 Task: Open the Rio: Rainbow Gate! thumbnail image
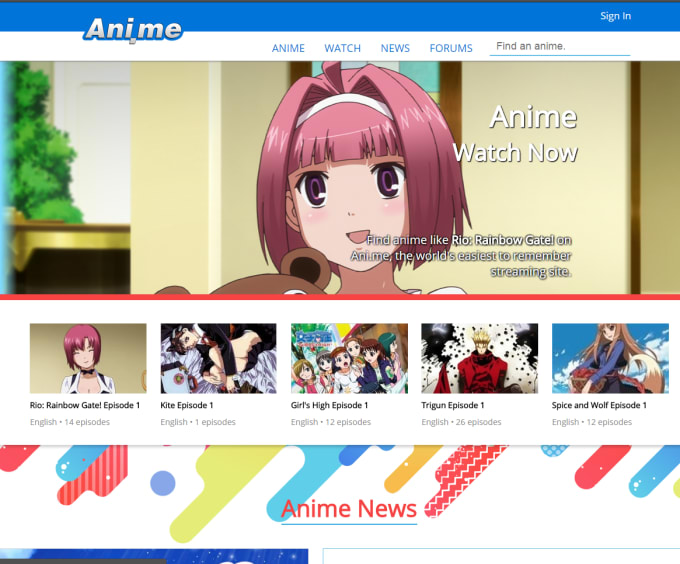(88, 358)
